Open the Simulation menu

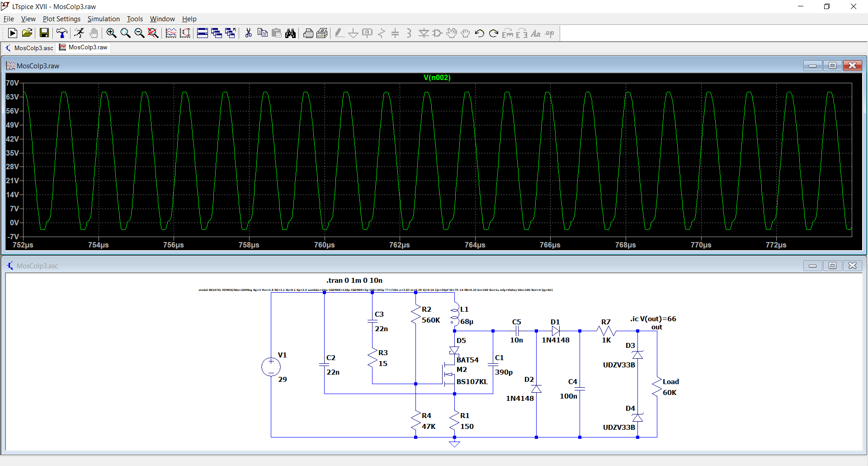[x=104, y=19]
